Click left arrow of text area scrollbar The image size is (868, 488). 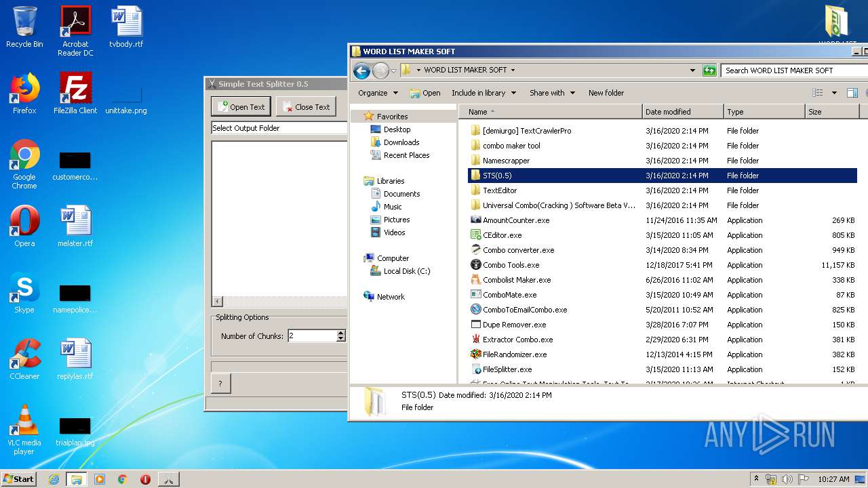(x=217, y=302)
